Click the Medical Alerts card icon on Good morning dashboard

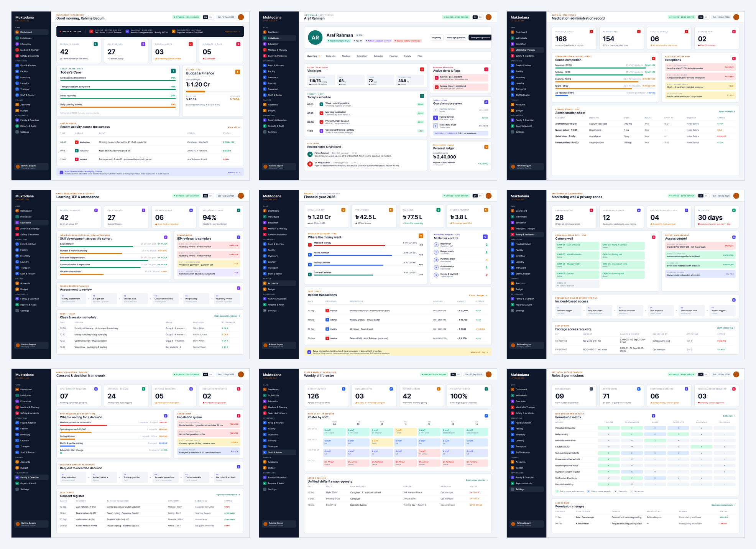point(191,44)
